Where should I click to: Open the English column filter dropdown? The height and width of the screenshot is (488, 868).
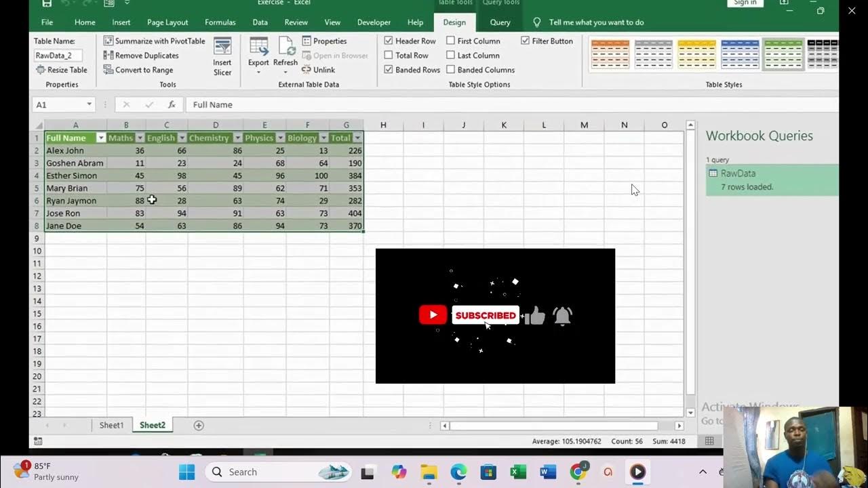tap(182, 138)
